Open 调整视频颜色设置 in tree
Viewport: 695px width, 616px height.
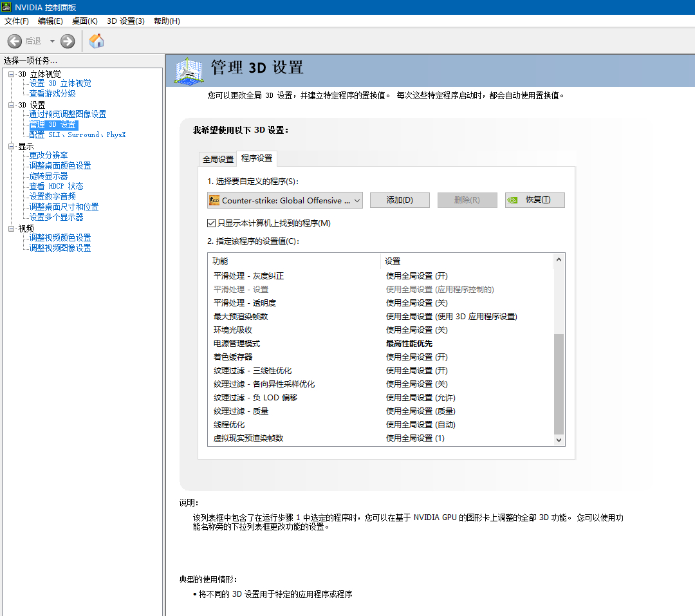pos(60,238)
